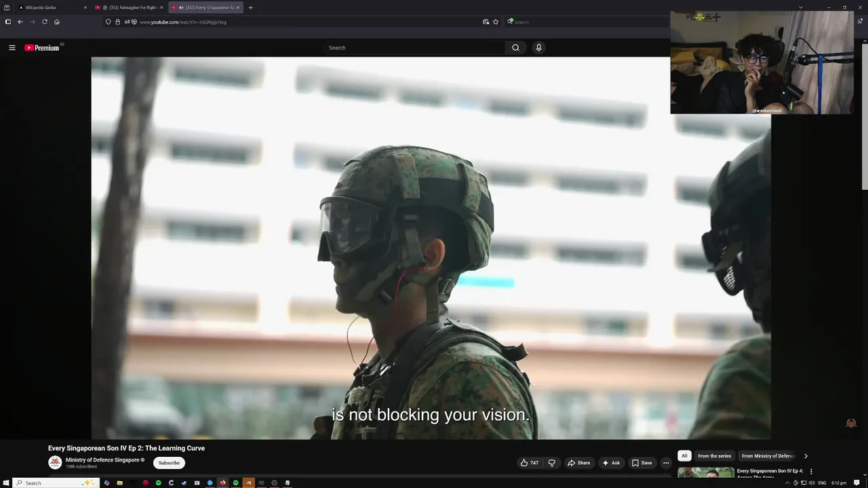Subscribe to Ministry of Defence Singapore
This screenshot has width=868, height=488.
click(x=169, y=463)
